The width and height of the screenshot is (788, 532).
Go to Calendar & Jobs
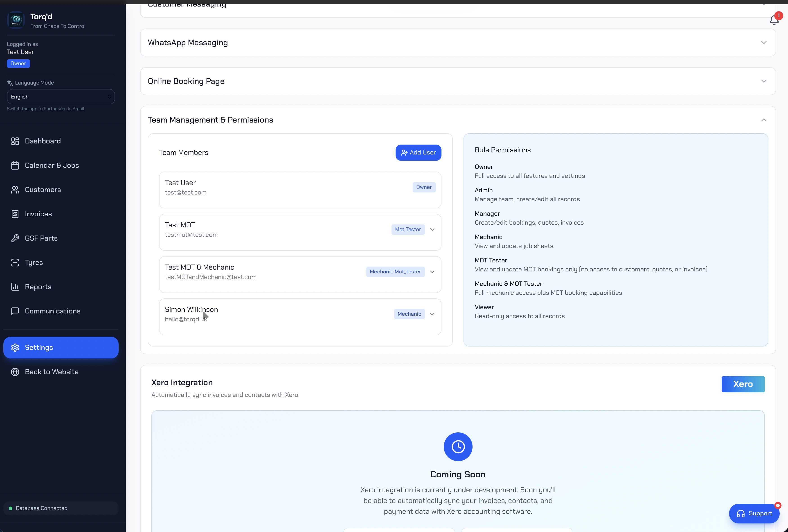(x=61, y=165)
